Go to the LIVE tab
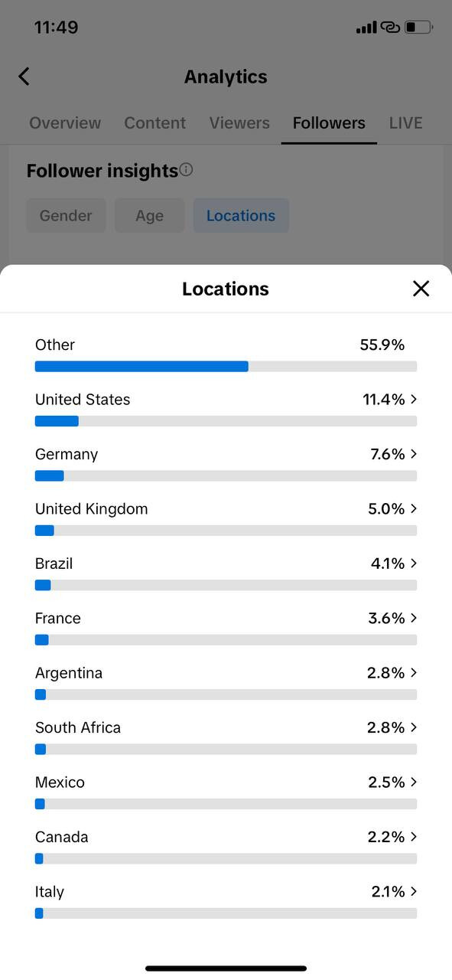The height and width of the screenshot is (980, 452). (405, 123)
